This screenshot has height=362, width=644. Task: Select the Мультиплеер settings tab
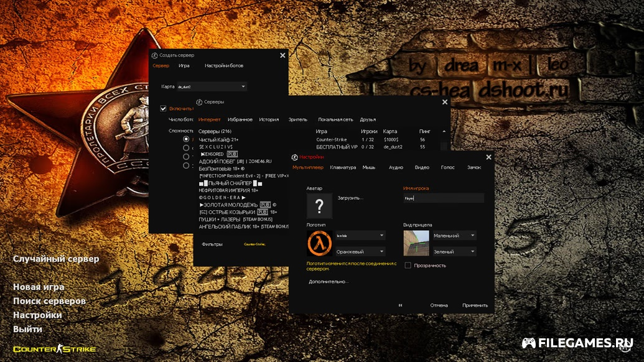(308, 167)
